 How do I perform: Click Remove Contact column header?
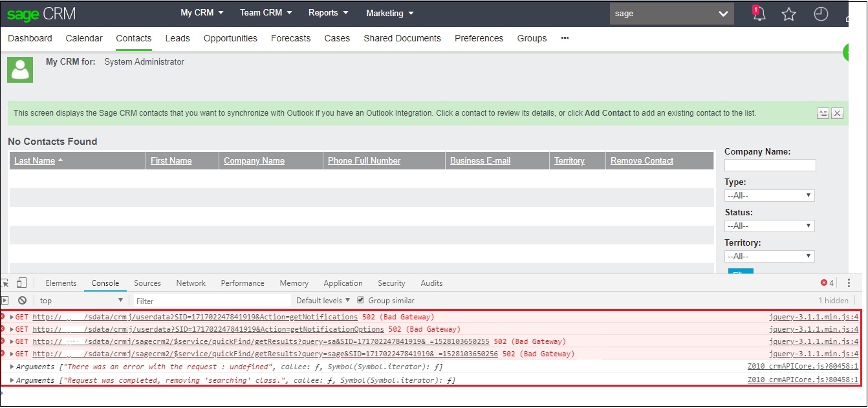[x=642, y=160]
